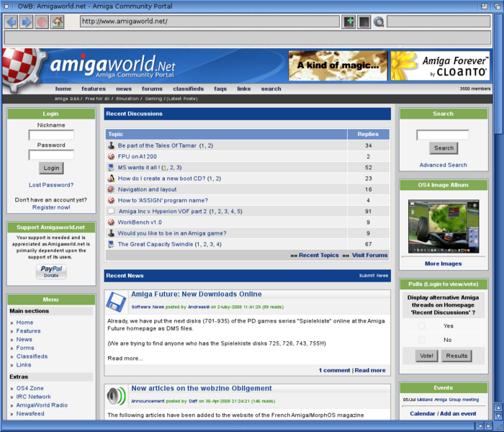Open the Lost Password link
Image resolution: width=504 pixels, height=432 pixels.
[50, 185]
